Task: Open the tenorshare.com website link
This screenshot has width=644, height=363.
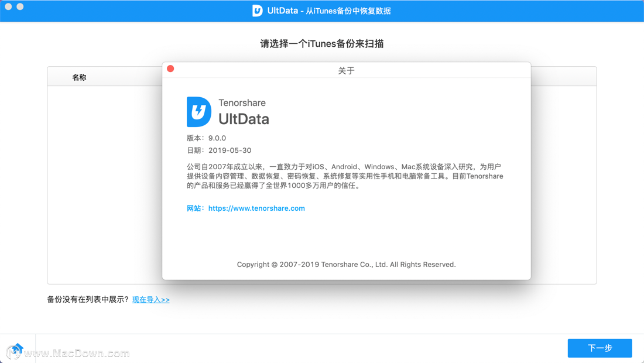Action: click(x=256, y=208)
